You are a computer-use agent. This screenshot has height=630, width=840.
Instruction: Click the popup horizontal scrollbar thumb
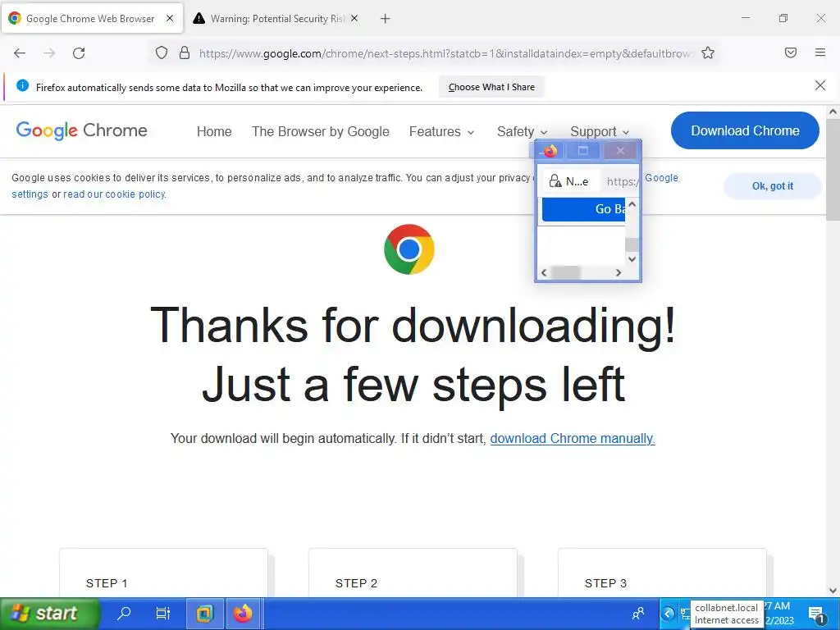[566, 272]
